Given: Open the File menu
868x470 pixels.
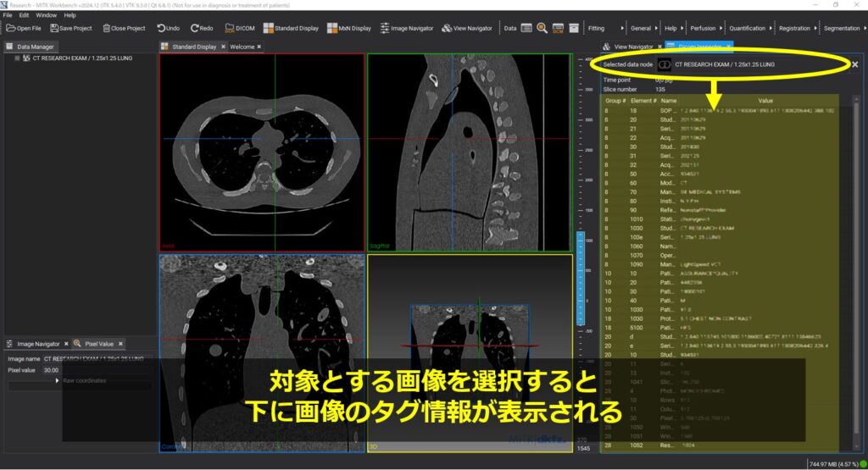Looking at the screenshot, I should pyautogui.click(x=8, y=15).
